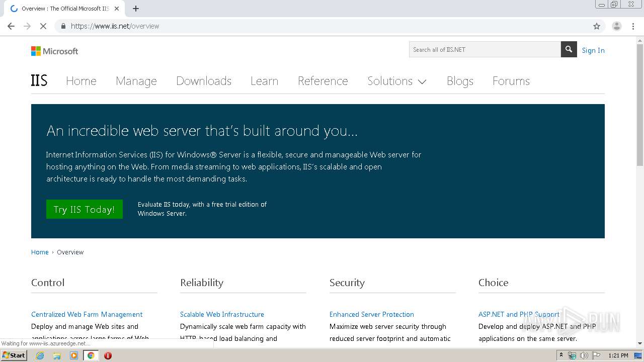This screenshot has height=362, width=644.
Task: Show hidden system tray icons
Action: tap(561, 355)
